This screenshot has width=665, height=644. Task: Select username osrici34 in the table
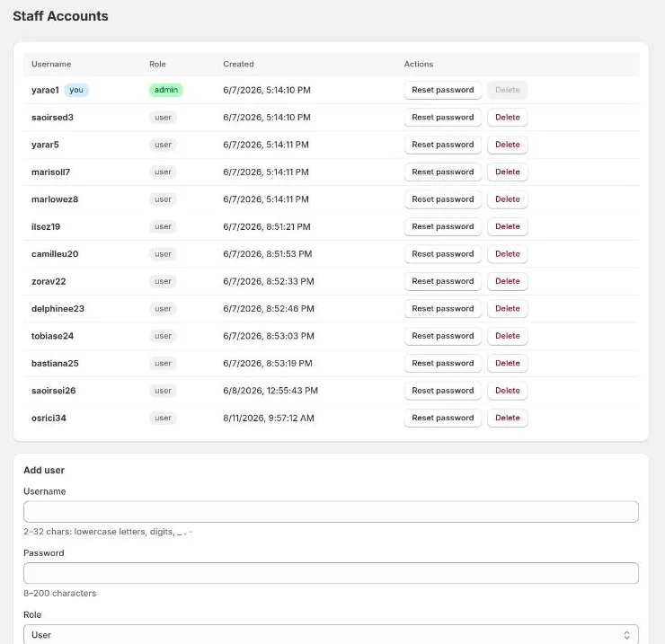click(x=49, y=418)
